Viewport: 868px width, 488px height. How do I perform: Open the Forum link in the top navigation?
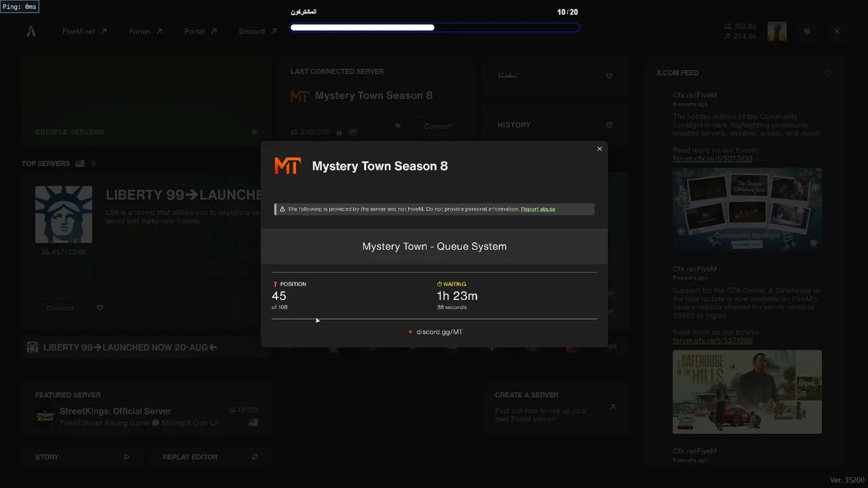(x=146, y=31)
